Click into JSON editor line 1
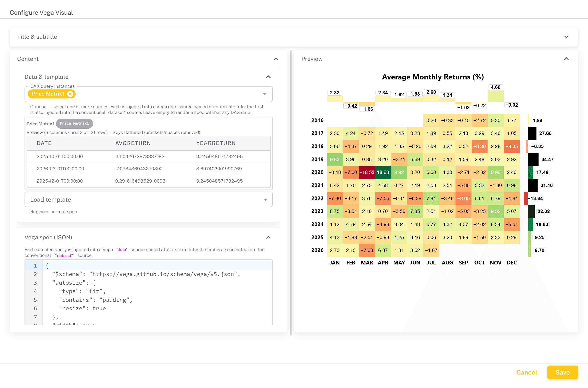Screen dimensions: 588x388 157,265
